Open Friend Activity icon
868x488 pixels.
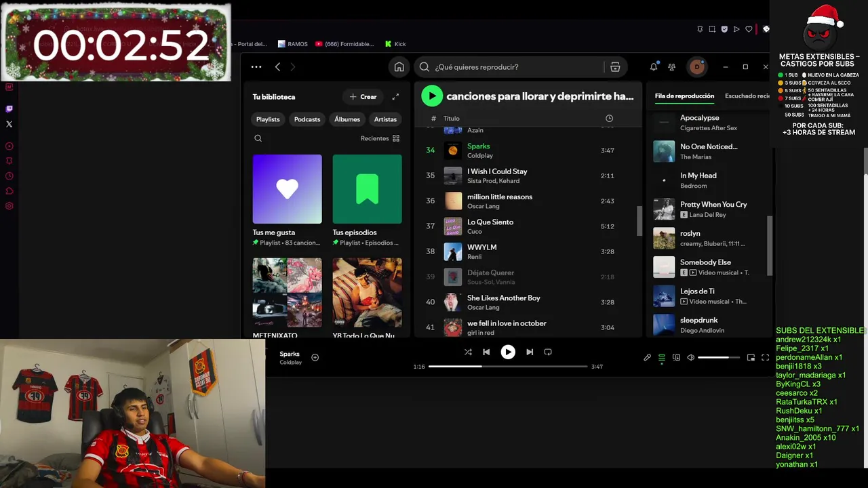point(671,67)
